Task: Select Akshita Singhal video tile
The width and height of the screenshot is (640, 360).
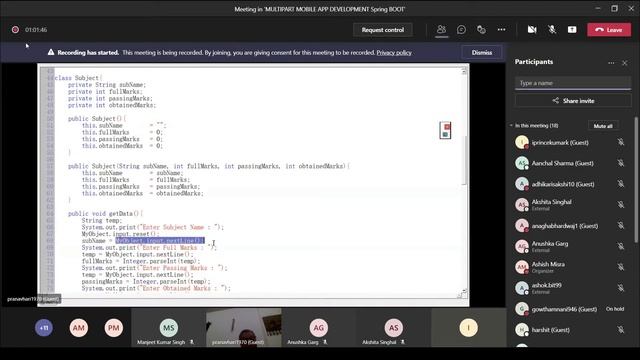Action: coord(393,328)
